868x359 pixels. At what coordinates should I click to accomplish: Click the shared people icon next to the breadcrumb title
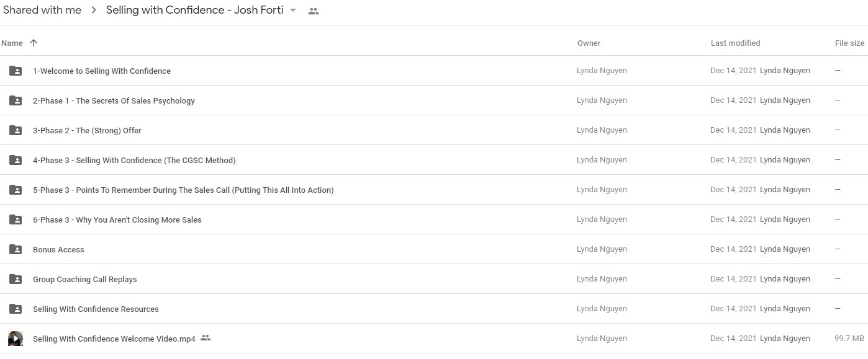[314, 11]
